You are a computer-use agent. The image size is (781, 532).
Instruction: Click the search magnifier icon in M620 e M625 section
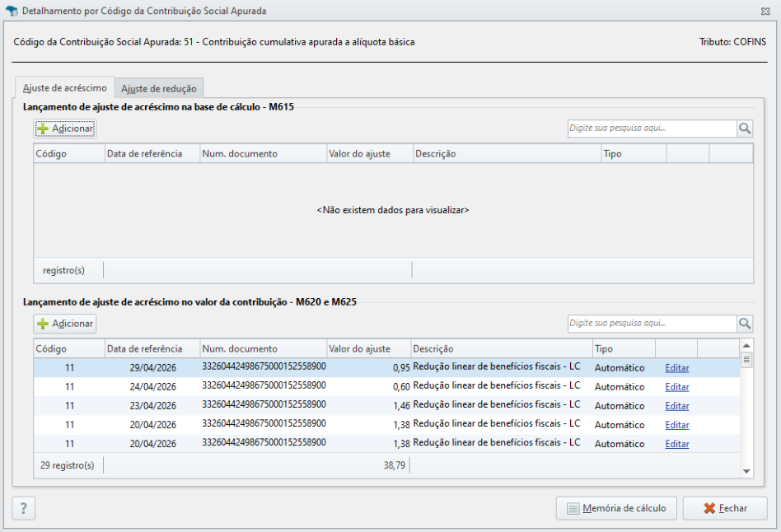pos(745,324)
